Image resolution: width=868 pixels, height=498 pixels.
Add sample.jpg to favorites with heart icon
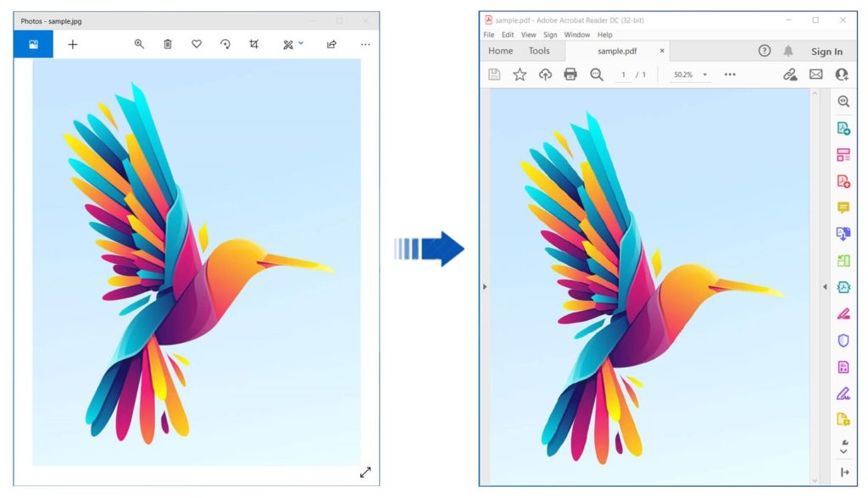196,44
